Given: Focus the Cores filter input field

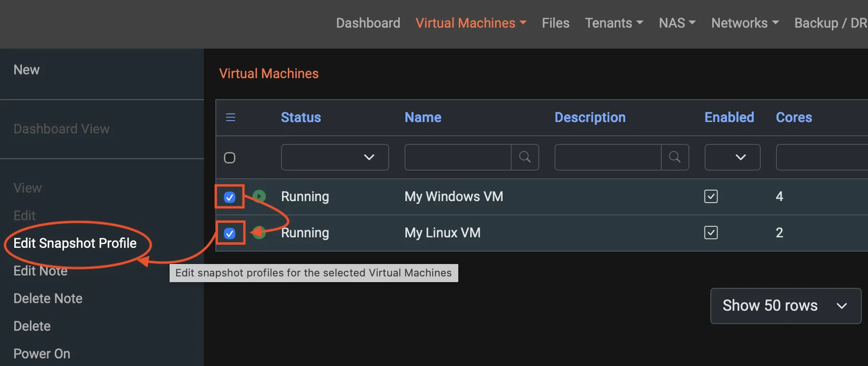Looking at the screenshot, I should click(822, 157).
